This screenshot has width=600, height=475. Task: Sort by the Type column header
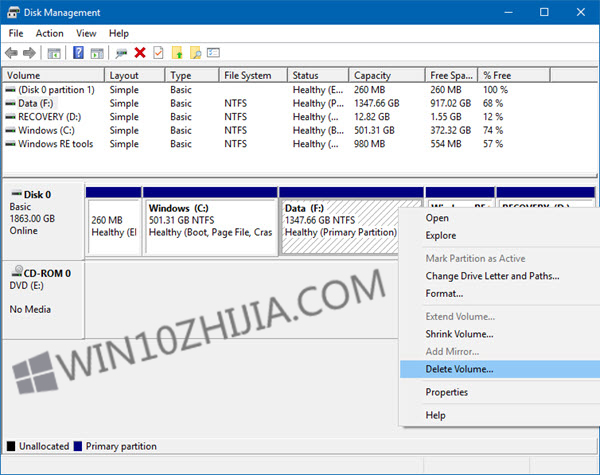click(192, 75)
